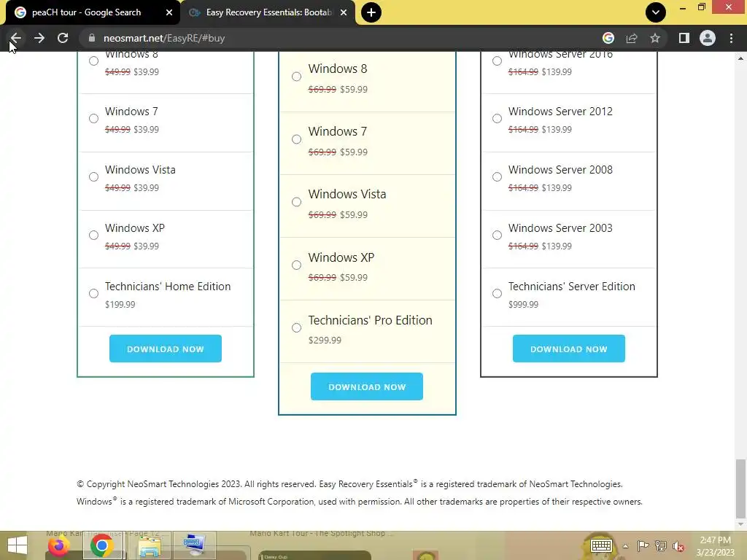The height and width of the screenshot is (560, 747).
Task: Select Windows Server 2003 radio button
Action: [x=497, y=236]
